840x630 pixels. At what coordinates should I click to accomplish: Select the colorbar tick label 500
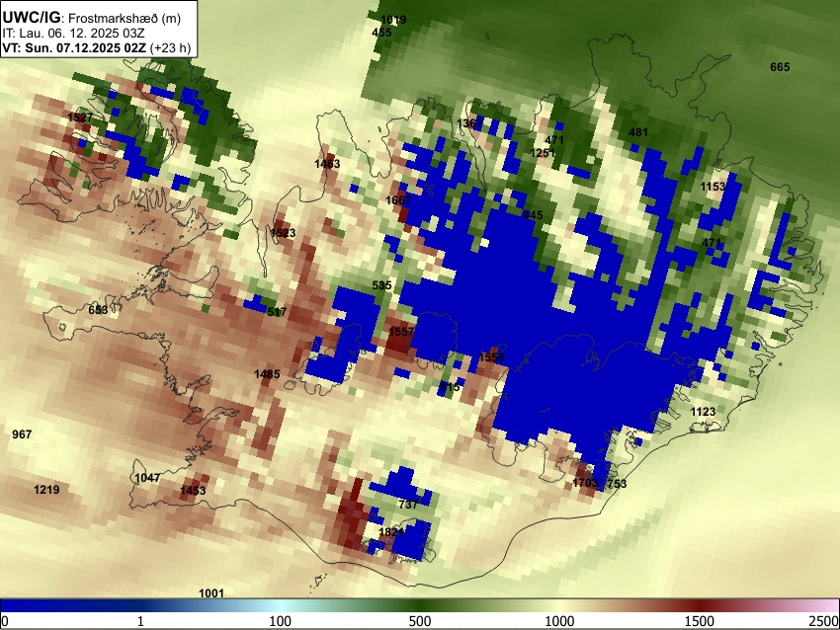coord(419,621)
